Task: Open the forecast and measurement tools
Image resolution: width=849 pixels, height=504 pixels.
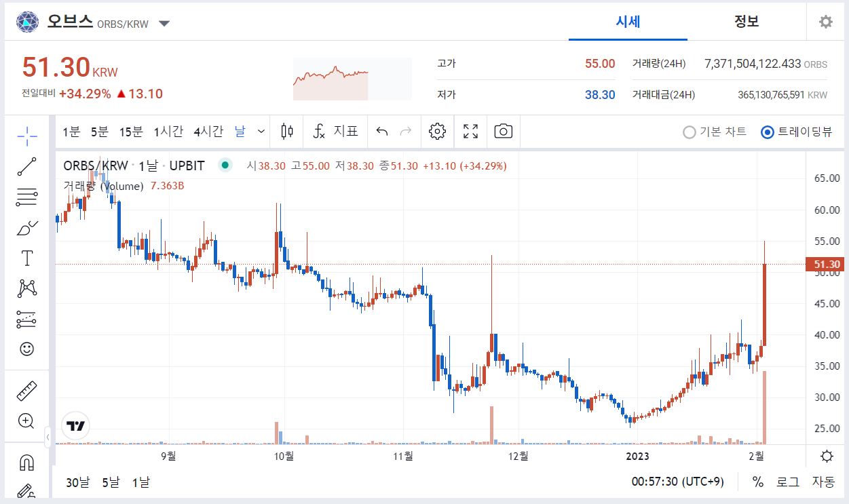Action: tap(26, 319)
